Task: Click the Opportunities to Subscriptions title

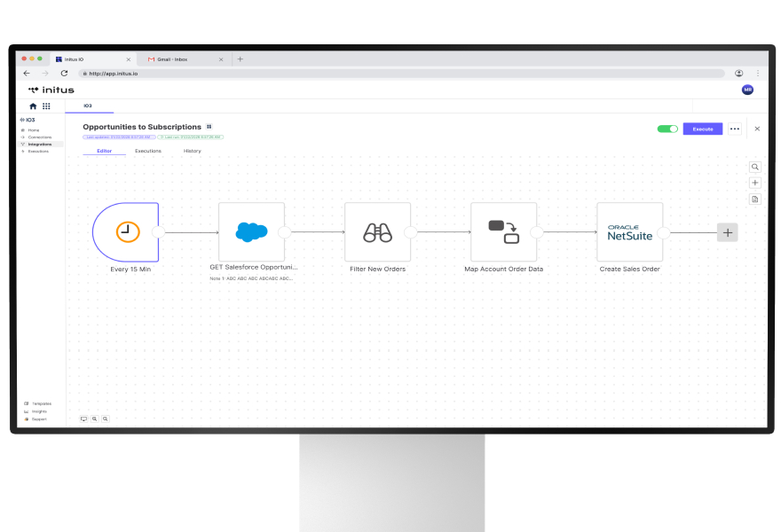Action: [x=142, y=127]
